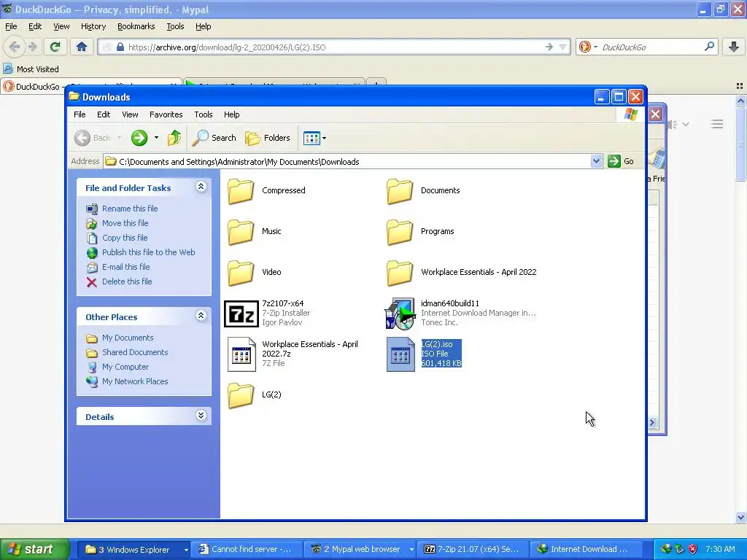Collapse Other Places panel
This screenshot has width=747, height=560.
coord(201,316)
